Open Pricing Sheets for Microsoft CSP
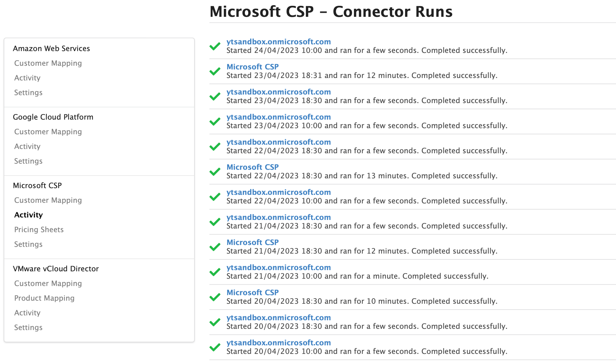Screen dimensions: 616x364 pyautogui.click(x=39, y=229)
